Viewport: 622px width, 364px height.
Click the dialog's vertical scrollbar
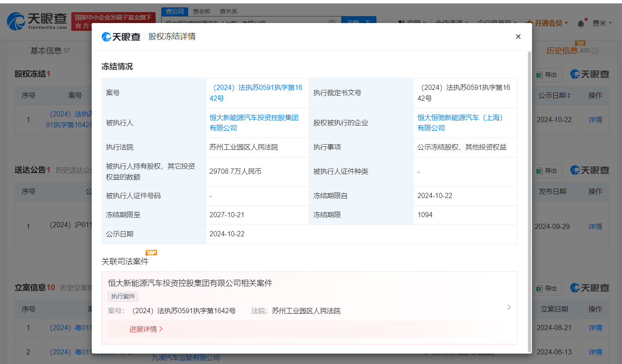[529, 202]
